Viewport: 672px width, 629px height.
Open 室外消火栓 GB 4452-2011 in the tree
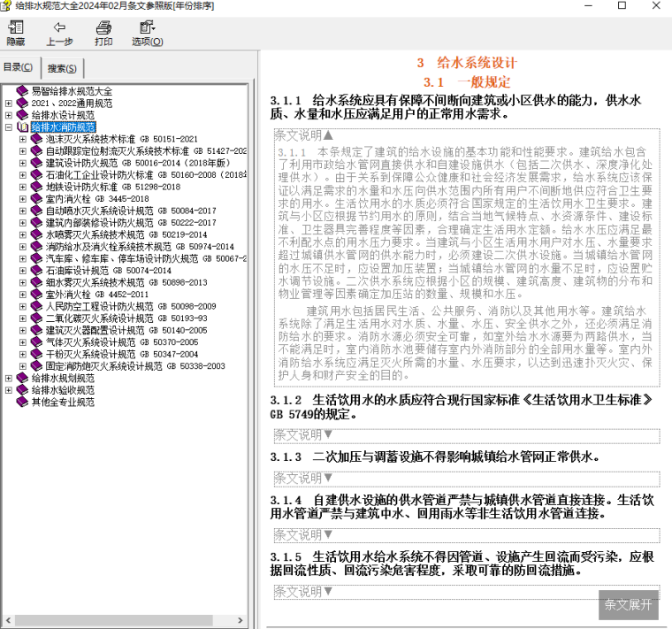coord(97,294)
